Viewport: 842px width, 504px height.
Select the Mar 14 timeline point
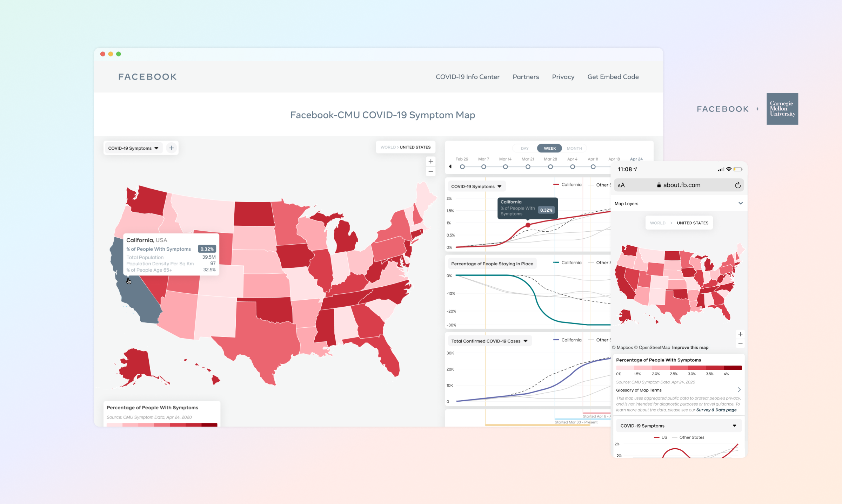(x=505, y=167)
